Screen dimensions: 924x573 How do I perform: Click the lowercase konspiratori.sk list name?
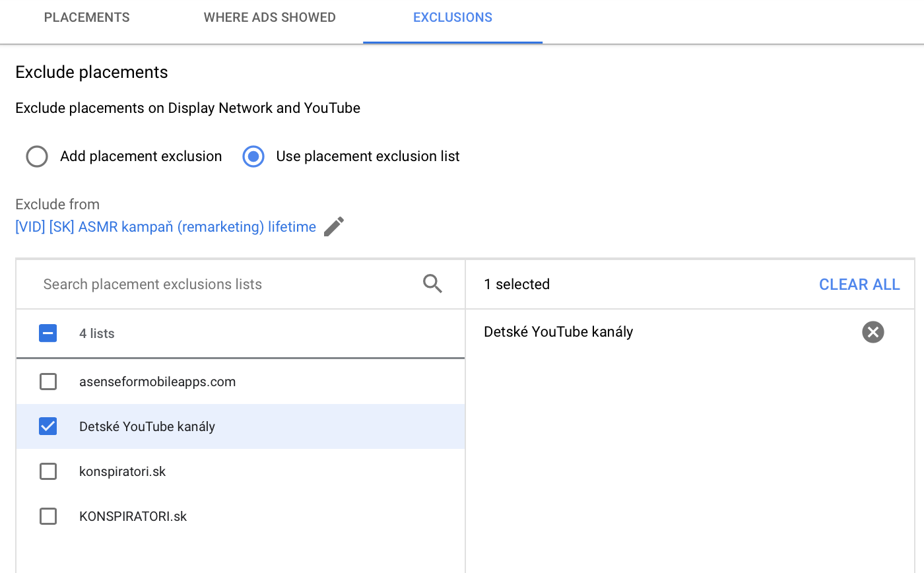point(122,471)
